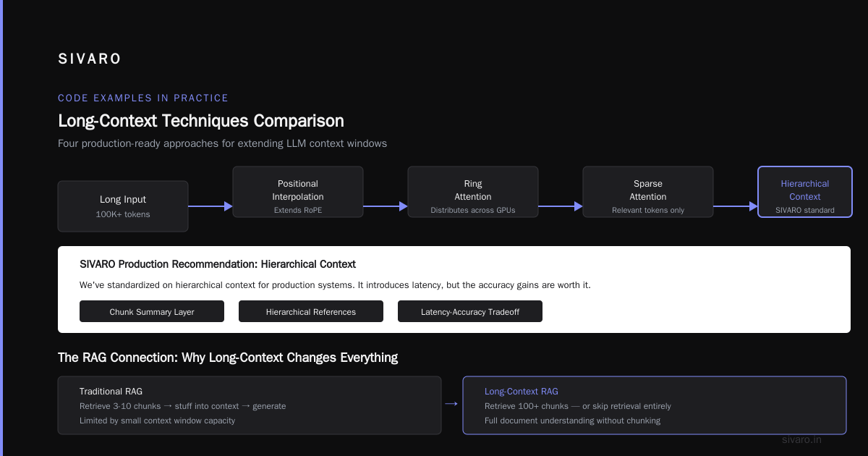The height and width of the screenshot is (456, 868).
Task: Click the Hierarchical References button
Action: (x=311, y=311)
